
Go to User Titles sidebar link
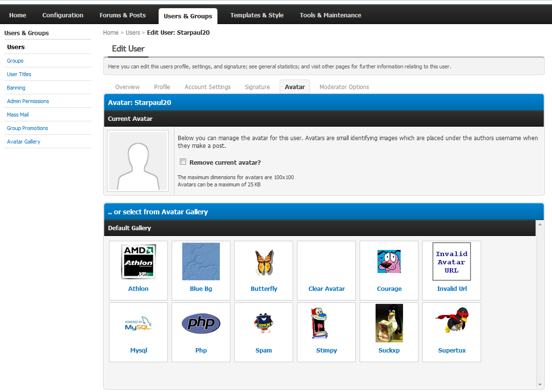coord(19,74)
